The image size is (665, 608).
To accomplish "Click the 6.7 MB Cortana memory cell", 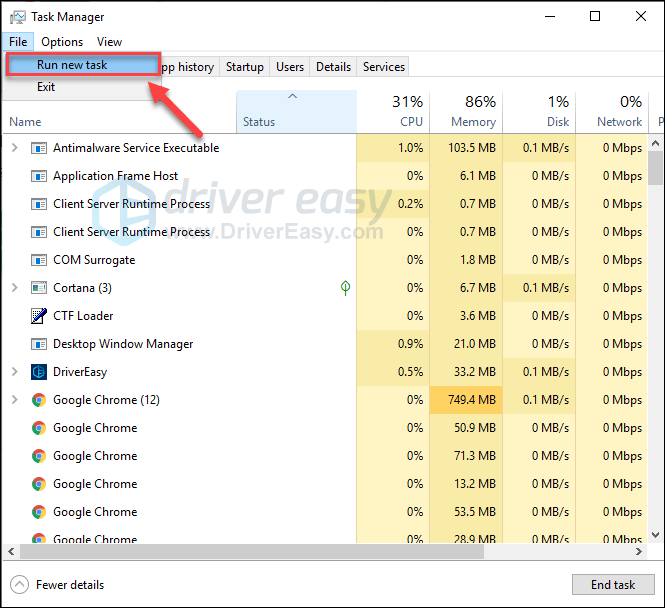I will coord(466,288).
